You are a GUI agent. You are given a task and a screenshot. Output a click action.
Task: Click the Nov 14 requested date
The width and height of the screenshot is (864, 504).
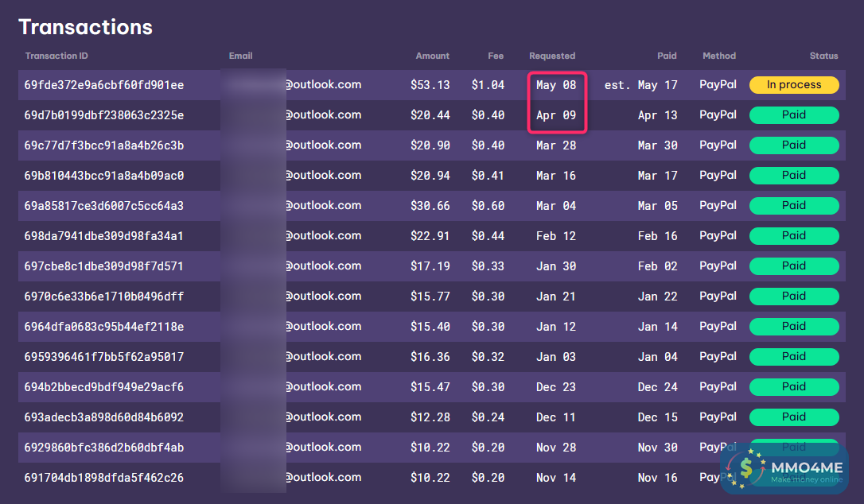(556, 478)
